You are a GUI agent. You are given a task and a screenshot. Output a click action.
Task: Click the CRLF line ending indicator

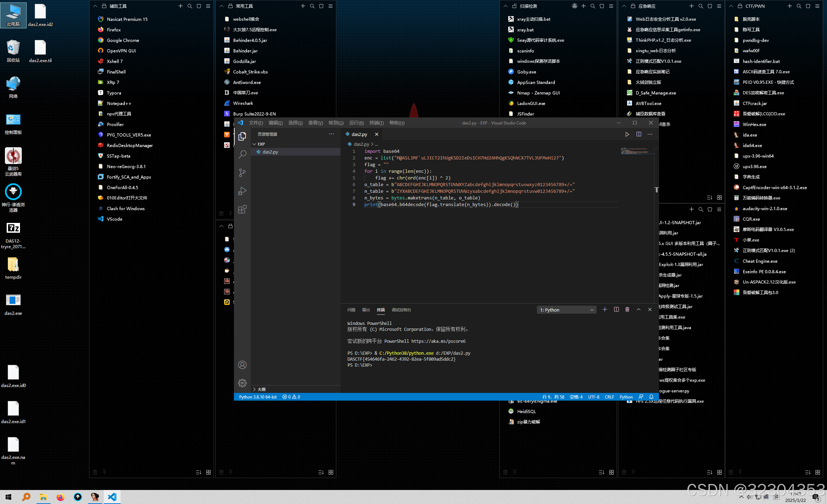609,397
